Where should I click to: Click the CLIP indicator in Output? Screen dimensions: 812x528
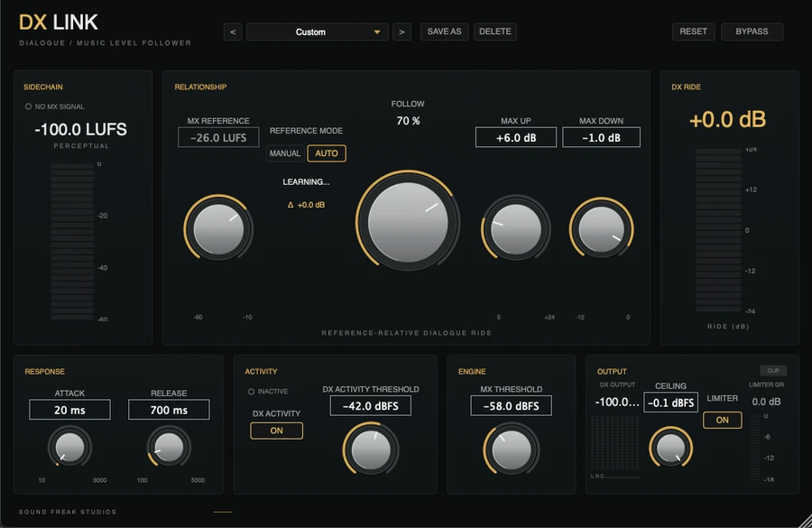(773, 370)
